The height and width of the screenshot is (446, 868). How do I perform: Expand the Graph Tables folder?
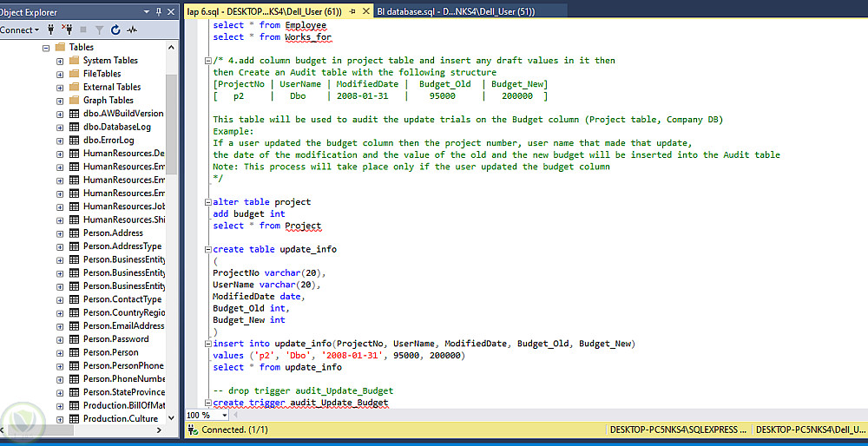click(60, 101)
